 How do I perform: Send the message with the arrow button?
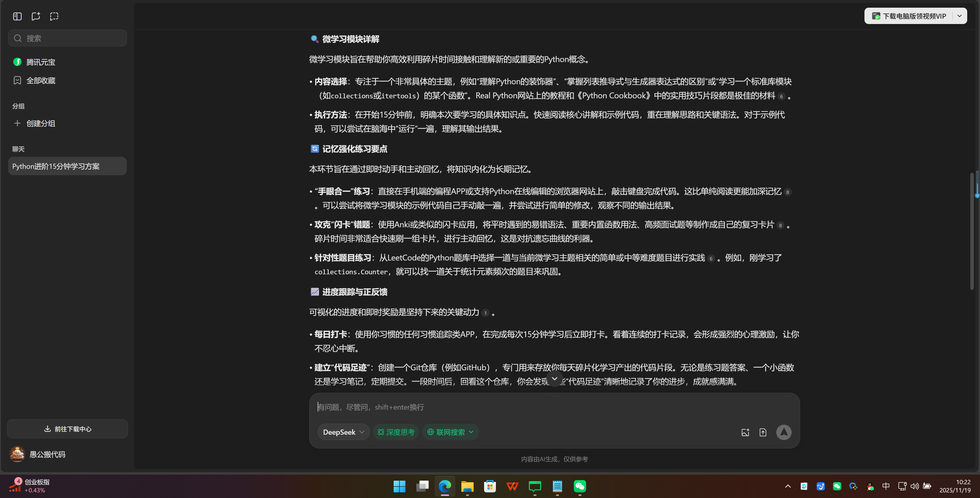coord(784,432)
